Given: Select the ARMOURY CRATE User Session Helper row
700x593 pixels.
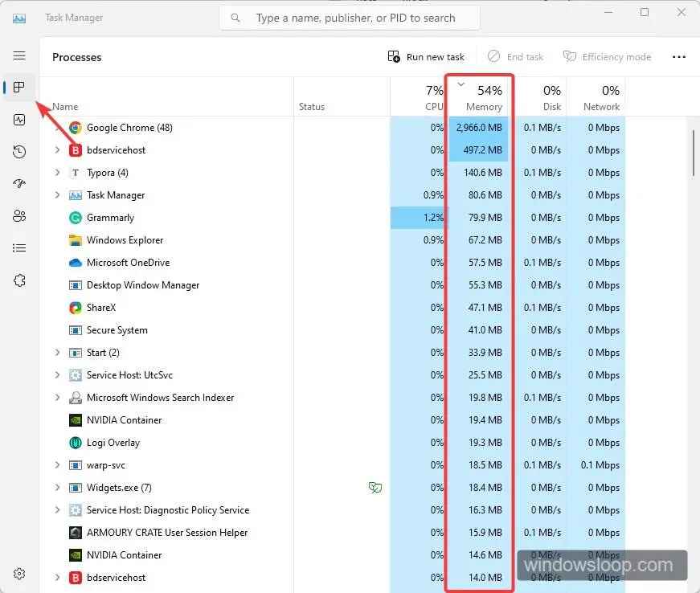Looking at the screenshot, I should 333,532.
